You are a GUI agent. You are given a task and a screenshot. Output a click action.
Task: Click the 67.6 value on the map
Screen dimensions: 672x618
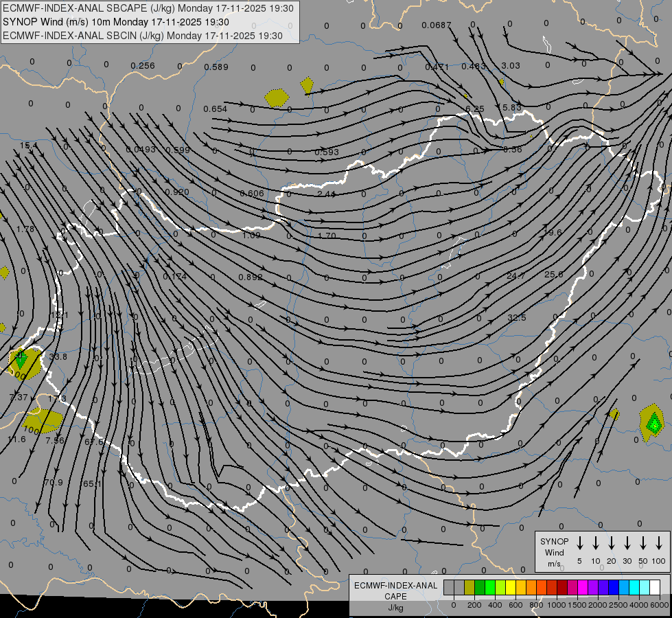point(93,442)
